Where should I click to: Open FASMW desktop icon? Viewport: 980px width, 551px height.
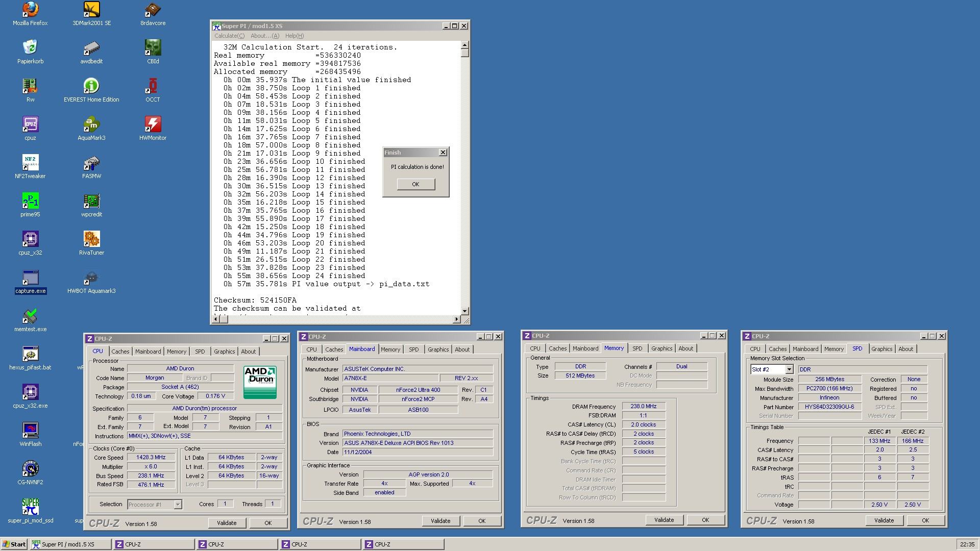coord(91,167)
